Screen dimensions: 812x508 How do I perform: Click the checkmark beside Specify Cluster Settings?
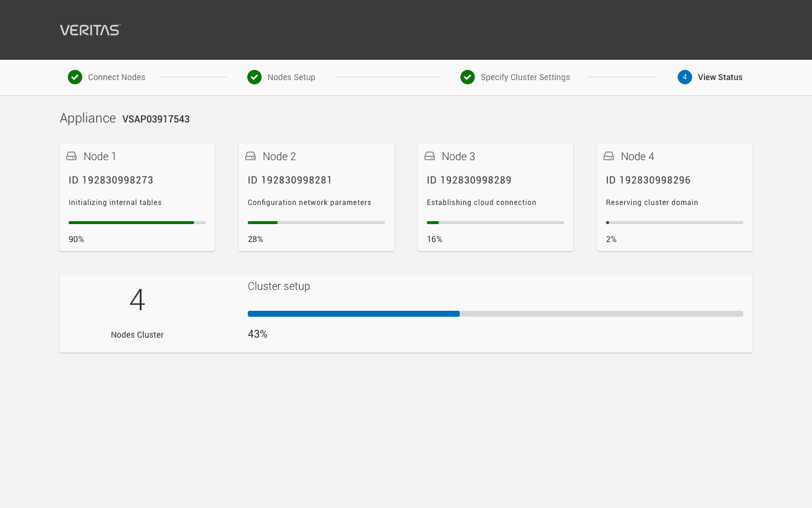pyautogui.click(x=467, y=77)
